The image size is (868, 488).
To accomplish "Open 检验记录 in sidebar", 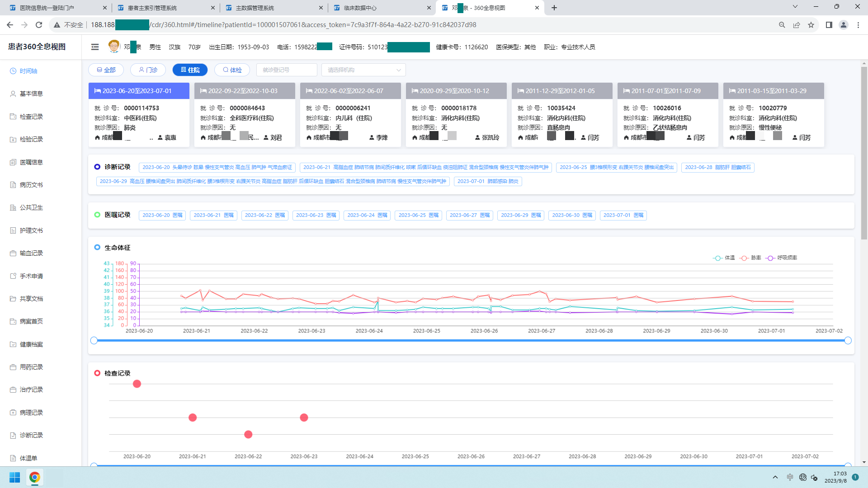I will (31, 139).
